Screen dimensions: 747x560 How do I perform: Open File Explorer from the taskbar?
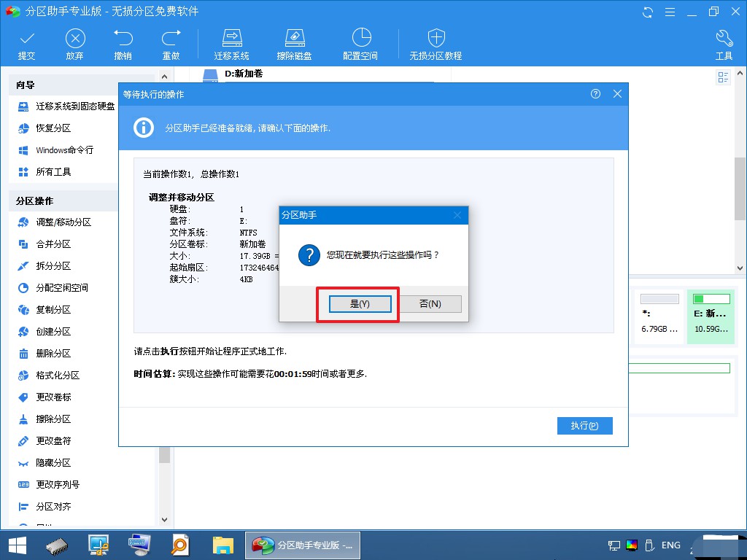(x=223, y=545)
